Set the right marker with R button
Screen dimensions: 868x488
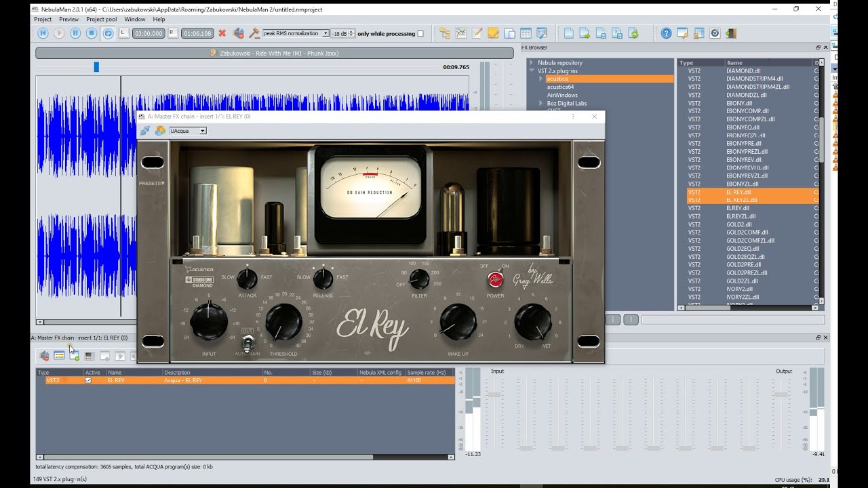click(172, 33)
